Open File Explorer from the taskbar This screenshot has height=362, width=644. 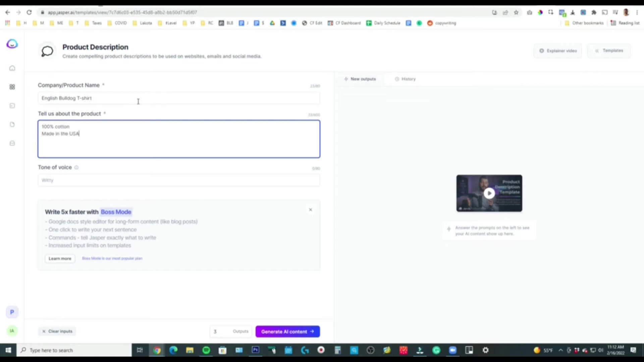click(x=190, y=350)
